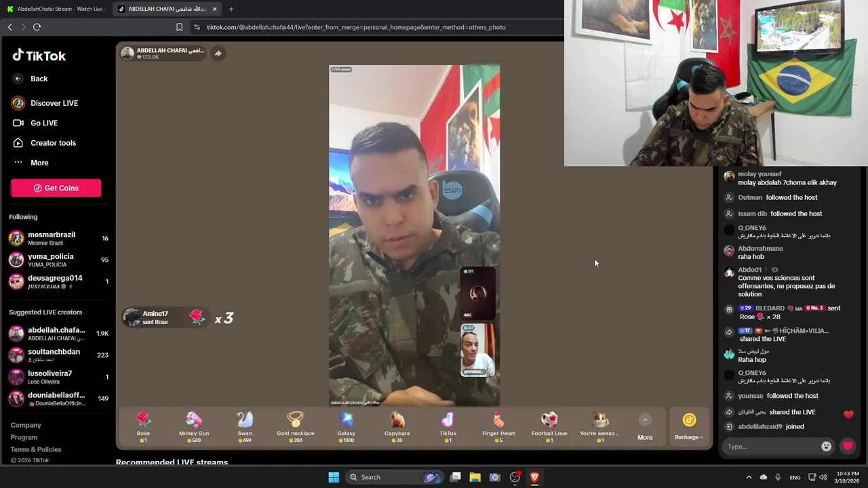
Task: Open the dark guest thumbnail labeled ABC
Action: [x=477, y=293]
